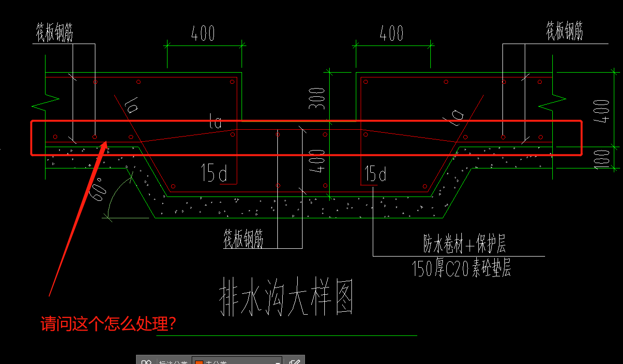Select the top-right 400 horizontal dimension
Screen dimensions: 623x364
tap(392, 33)
